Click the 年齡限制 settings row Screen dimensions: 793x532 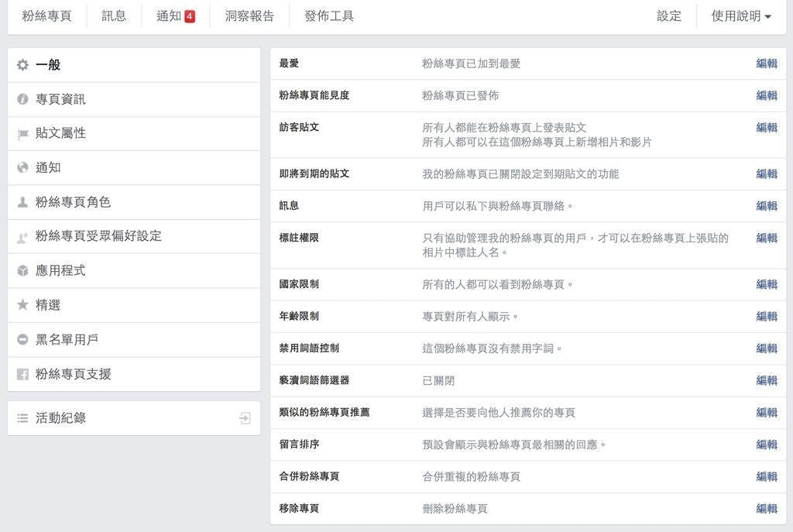click(x=527, y=317)
